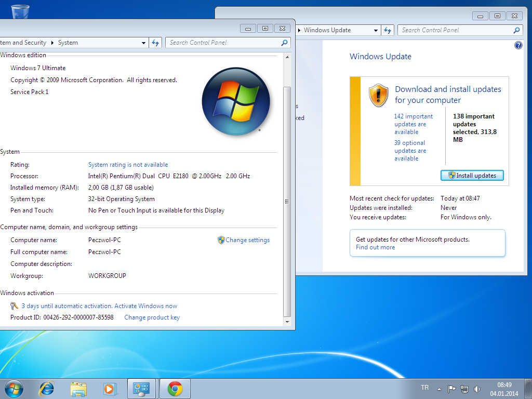Click the Service Pack 1 text
Screen dimensions: 532x399
click(29, 91)
